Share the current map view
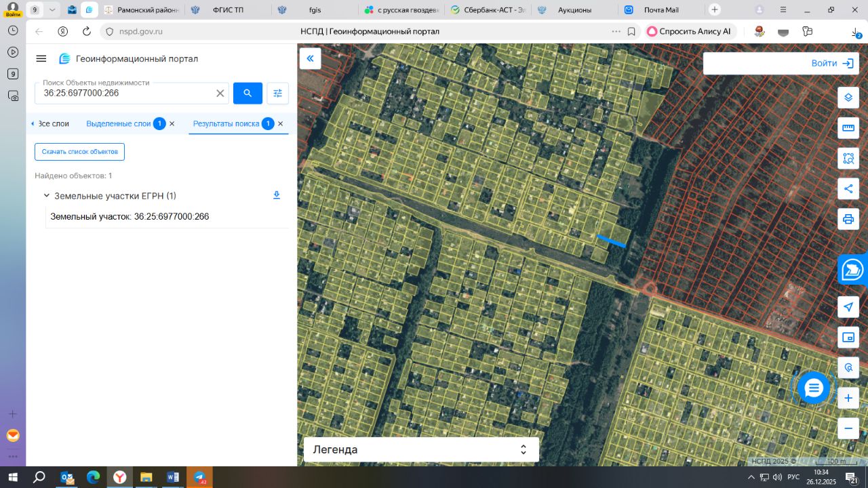Viewport: 868px width, 488px height. pos(848,188)
